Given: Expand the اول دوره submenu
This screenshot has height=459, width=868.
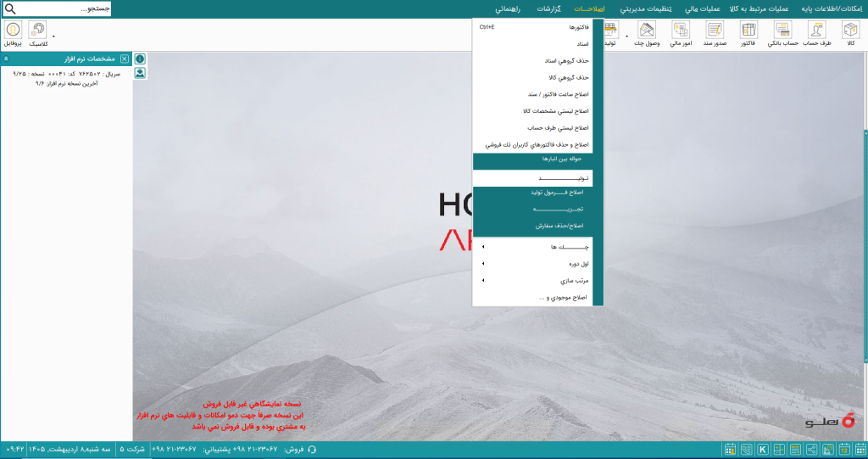Looking at the screenshot, I should click(x=532, y=264).
